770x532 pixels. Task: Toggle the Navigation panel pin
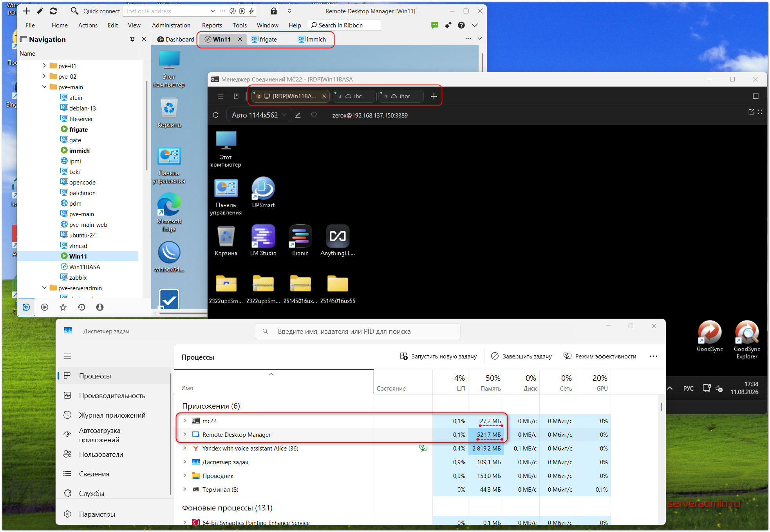[x=132, y=39]
